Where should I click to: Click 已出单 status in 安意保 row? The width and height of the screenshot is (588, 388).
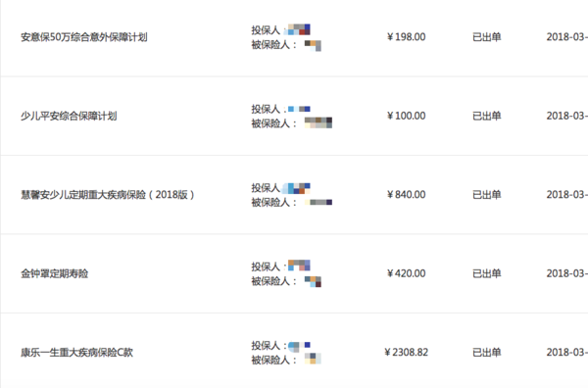tap(487, 36)
